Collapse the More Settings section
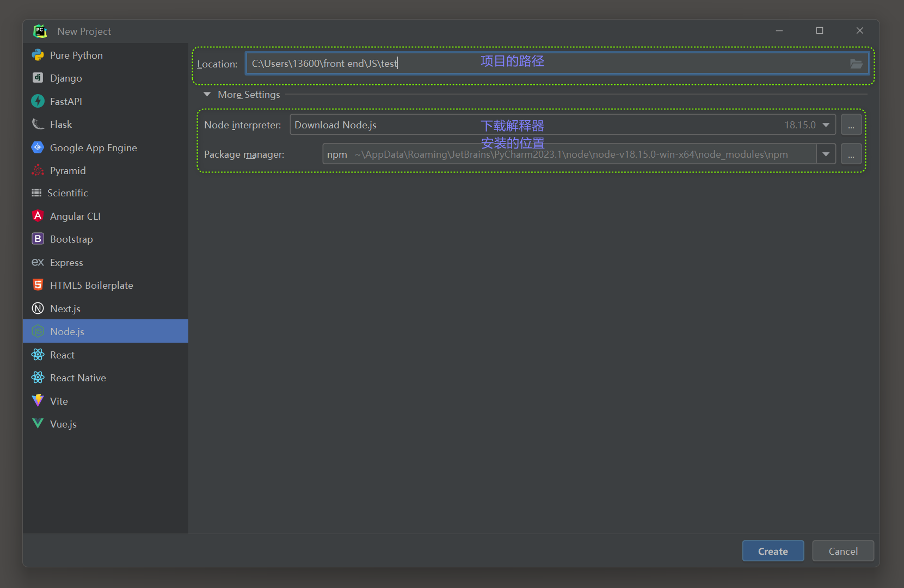This screenshot has height=588, width=904. tap(207, 94)
